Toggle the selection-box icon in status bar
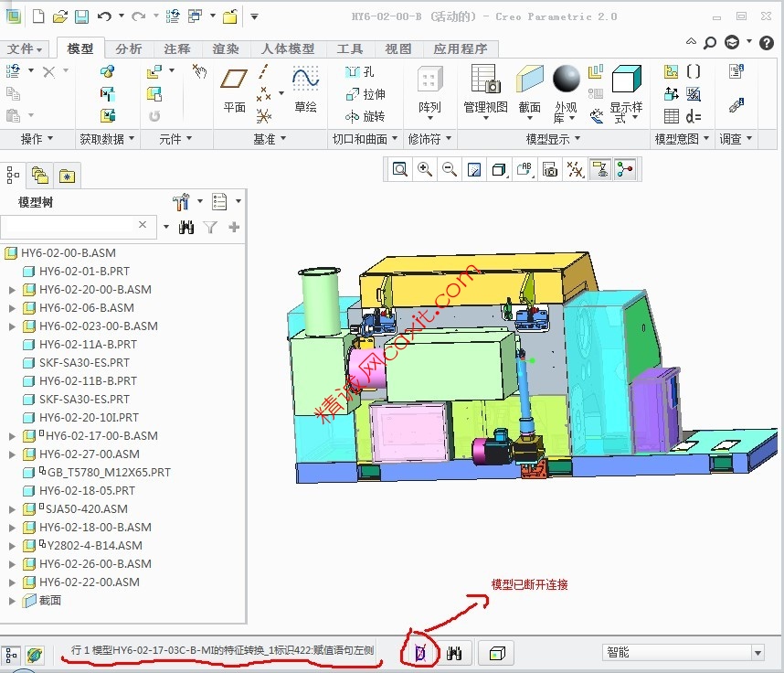784x673 pixels. click(497, 653)
